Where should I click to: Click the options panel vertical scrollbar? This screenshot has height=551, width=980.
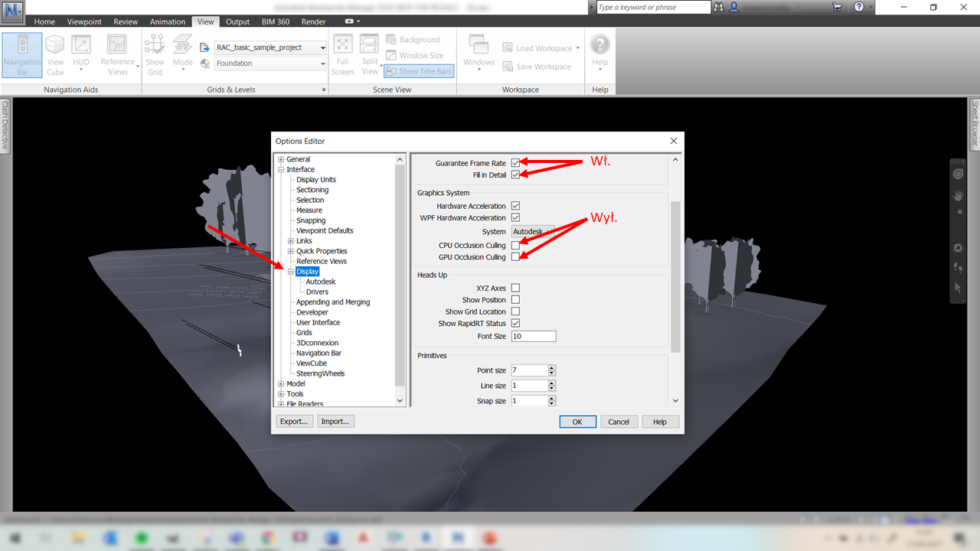(x=675, y=275)
